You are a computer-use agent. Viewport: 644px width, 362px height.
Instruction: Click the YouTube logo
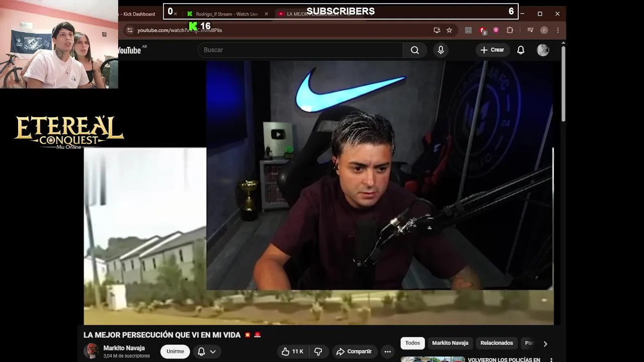(130, 50)
